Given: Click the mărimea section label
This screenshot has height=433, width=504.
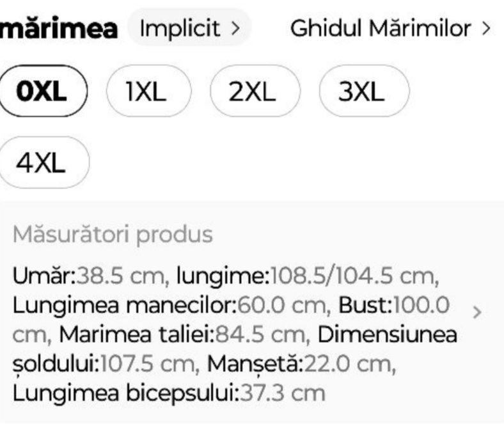Looking at the screenshot, I should pyautogui.click(x=59, y=28).
